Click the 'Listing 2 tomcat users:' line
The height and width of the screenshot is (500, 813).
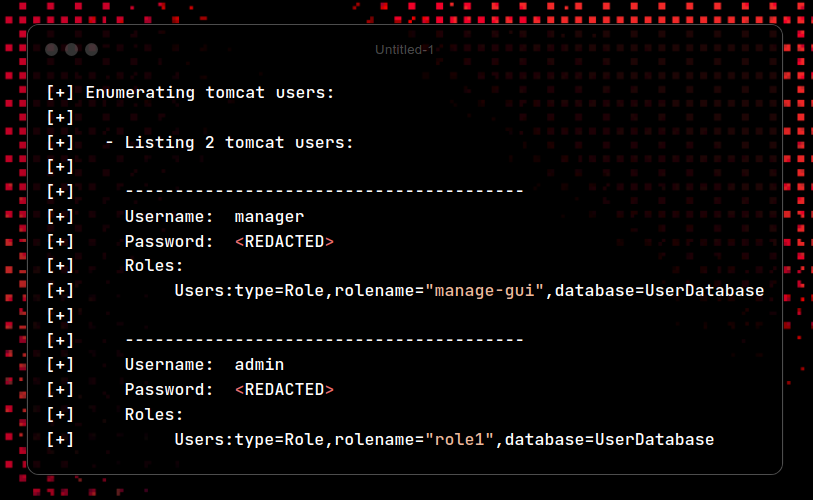pyautogui.click(x=239, y=143)
